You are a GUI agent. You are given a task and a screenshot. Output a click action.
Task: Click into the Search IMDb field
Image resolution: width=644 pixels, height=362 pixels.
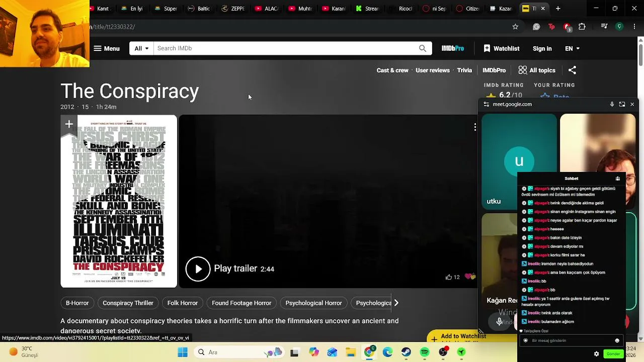click(x=286, y=48)
